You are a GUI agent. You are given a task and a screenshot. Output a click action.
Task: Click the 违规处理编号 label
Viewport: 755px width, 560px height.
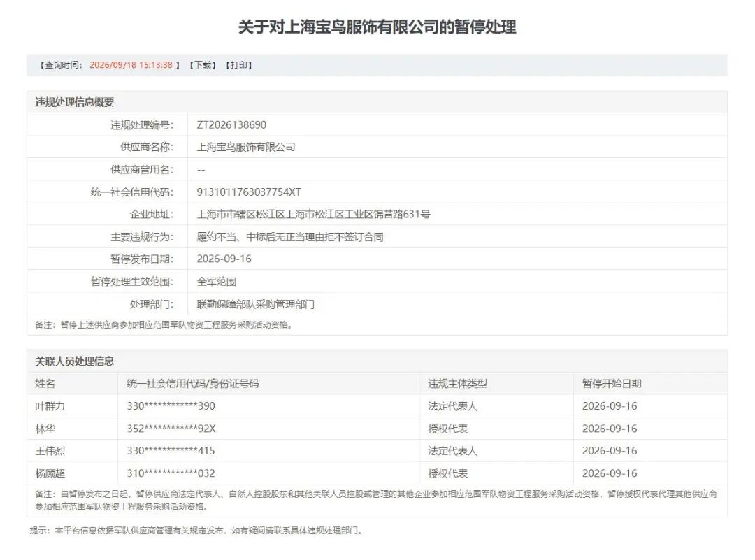point(141,124)
